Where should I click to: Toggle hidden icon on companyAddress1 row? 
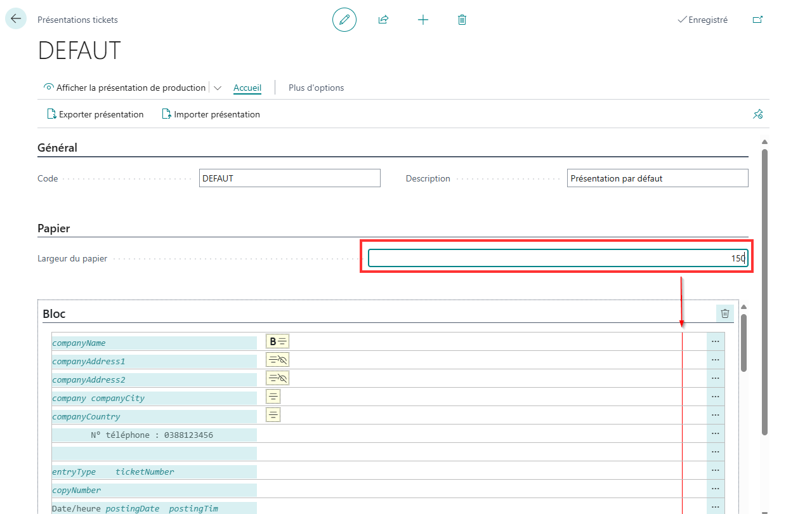click(278, 360)
